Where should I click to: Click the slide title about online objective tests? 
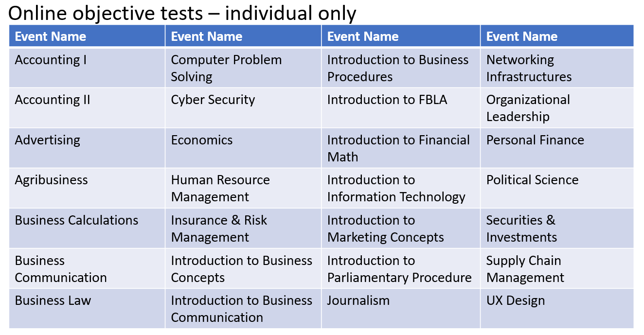pyautogui.click(x=182, y=13)
